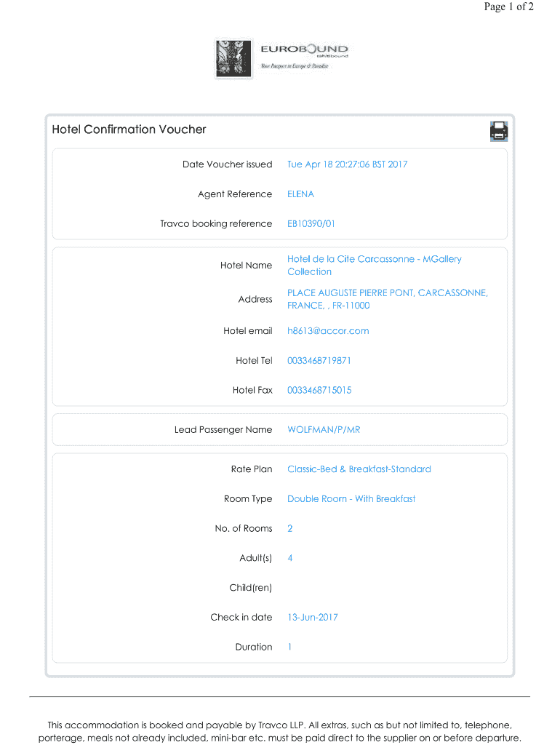Click the hotel telephone number 0033468719871
Viewport: 560px width, 745px height.
(x=319, y=361)
